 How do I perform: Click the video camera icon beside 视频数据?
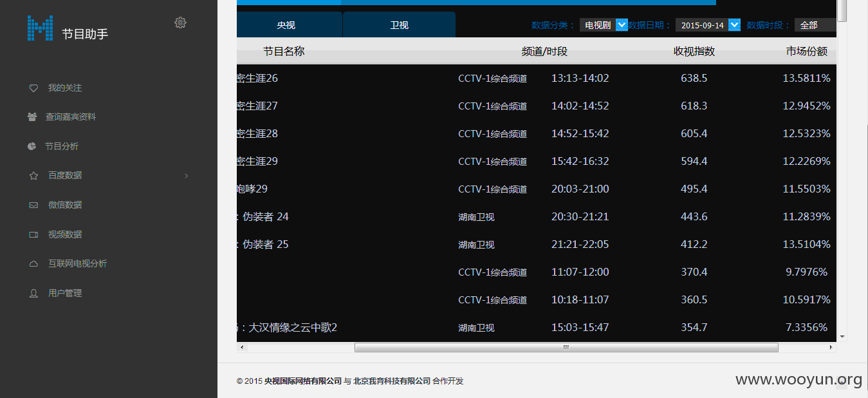(x=33, y=234)
